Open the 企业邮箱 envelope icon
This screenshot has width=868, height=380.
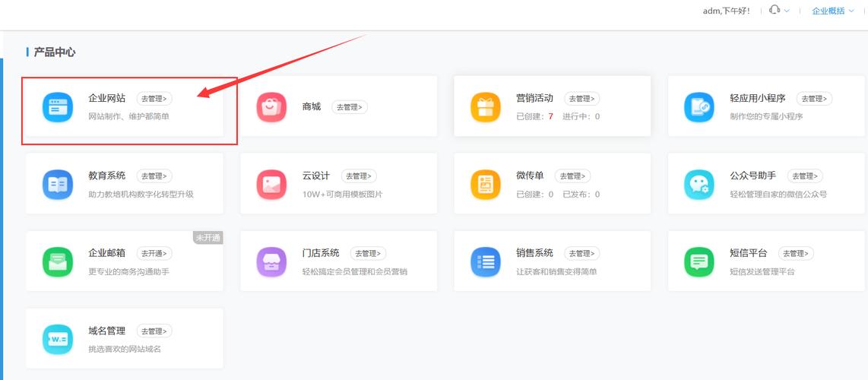click(58, 262)
